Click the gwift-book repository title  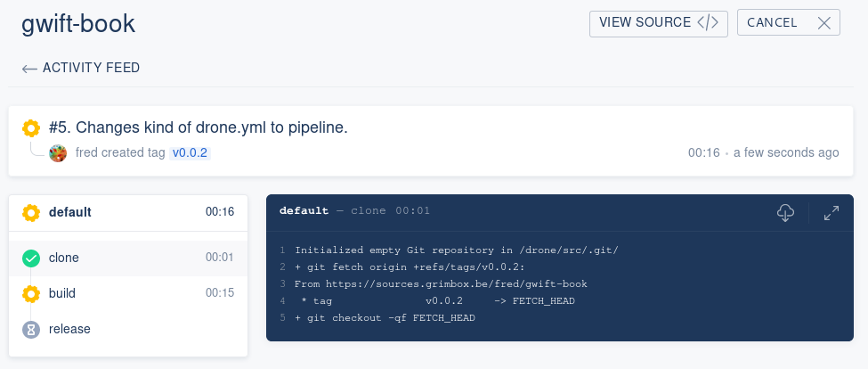click(x=78, y=24)
